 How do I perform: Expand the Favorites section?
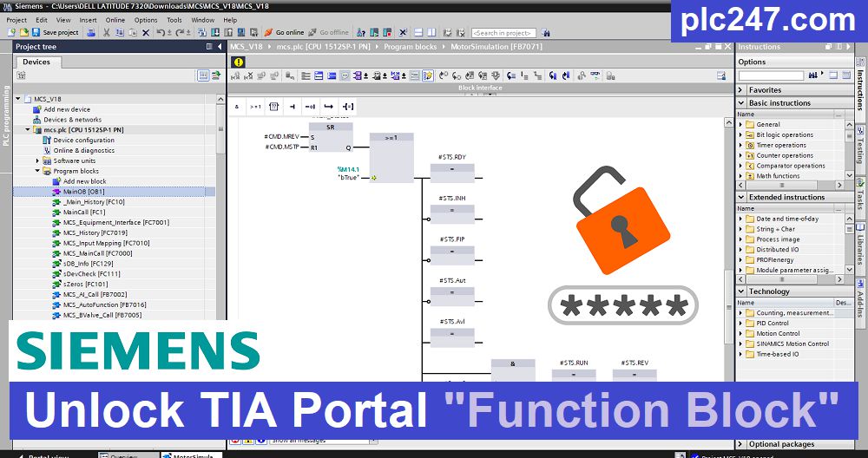742,89
